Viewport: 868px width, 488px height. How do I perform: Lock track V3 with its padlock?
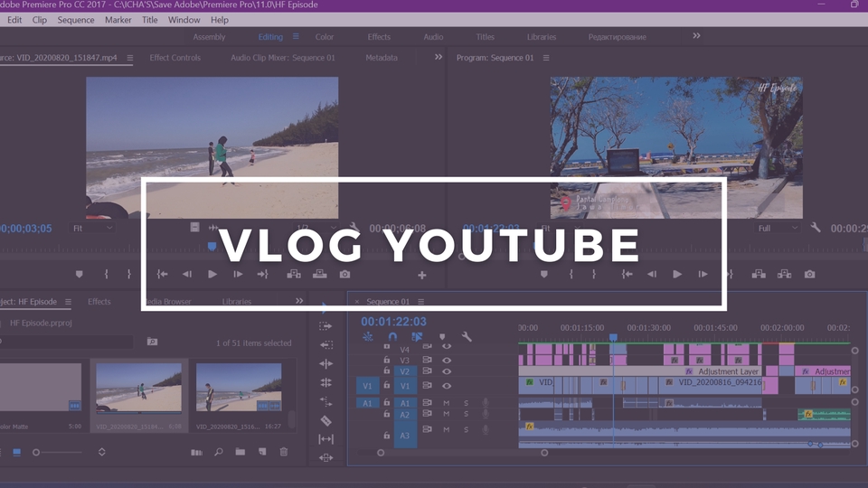coord(387,360)
